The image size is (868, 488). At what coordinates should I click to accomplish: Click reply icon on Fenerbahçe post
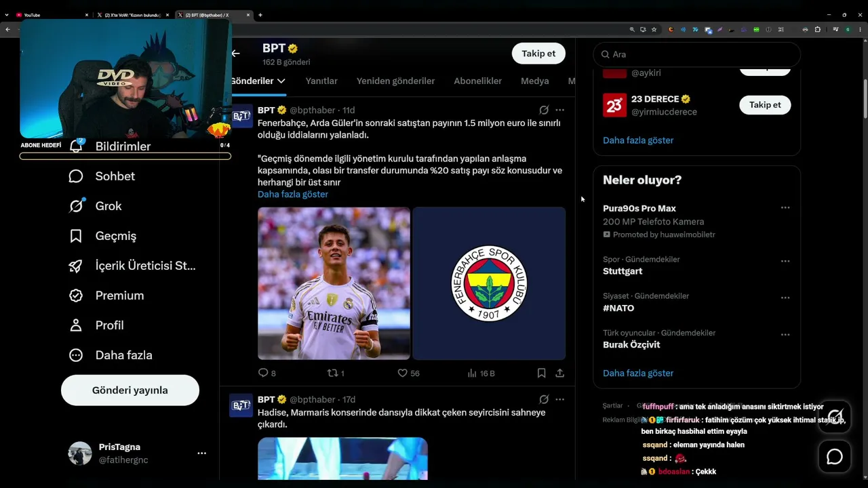click(263, 373)
